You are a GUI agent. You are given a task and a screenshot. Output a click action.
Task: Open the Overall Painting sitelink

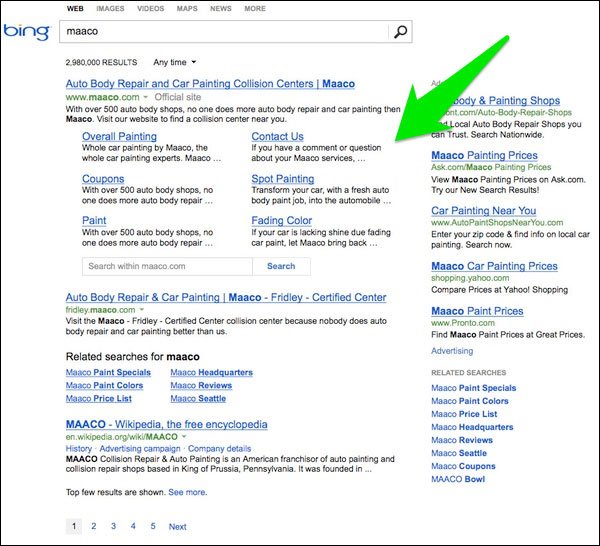pos(119,137)
